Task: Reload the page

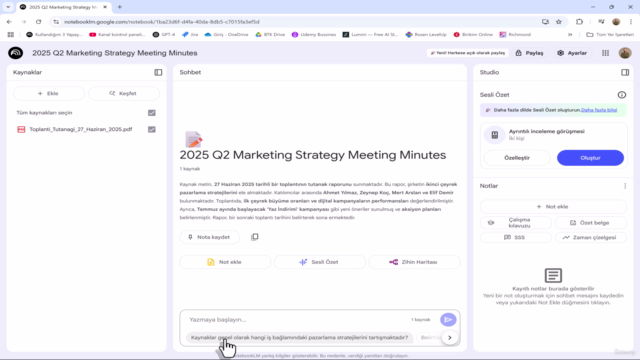Action: point(38,22)
